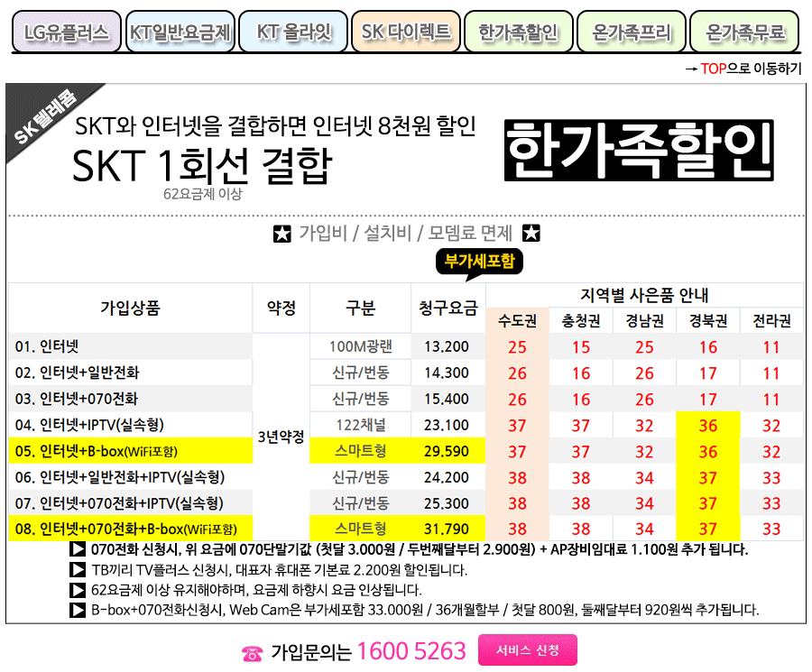Image resolution: width=812 pixels, height=672 pixels.
Task: Open the SK 다이렉트 tab
Action: pyautogui.click(x=406, y=33)
